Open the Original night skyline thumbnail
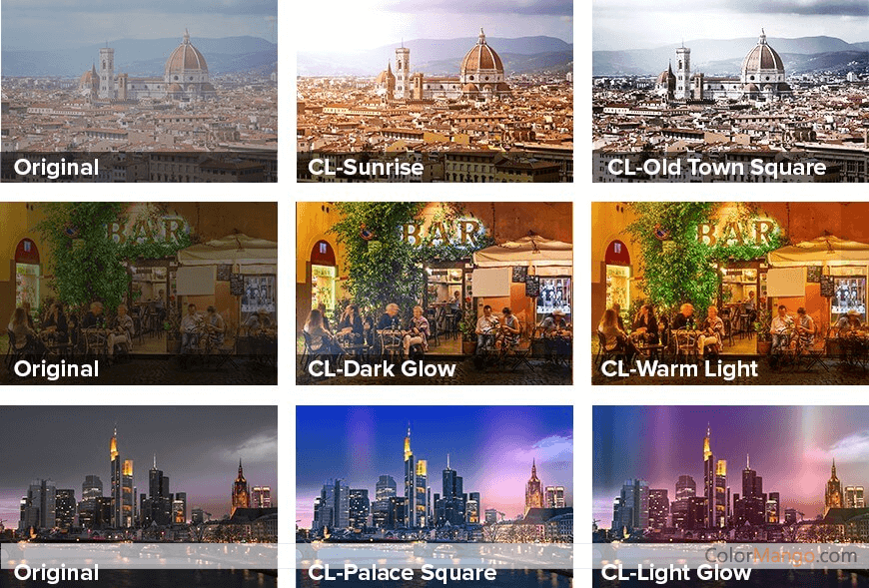This screenshot has height=588, width=869. [139, 496]
